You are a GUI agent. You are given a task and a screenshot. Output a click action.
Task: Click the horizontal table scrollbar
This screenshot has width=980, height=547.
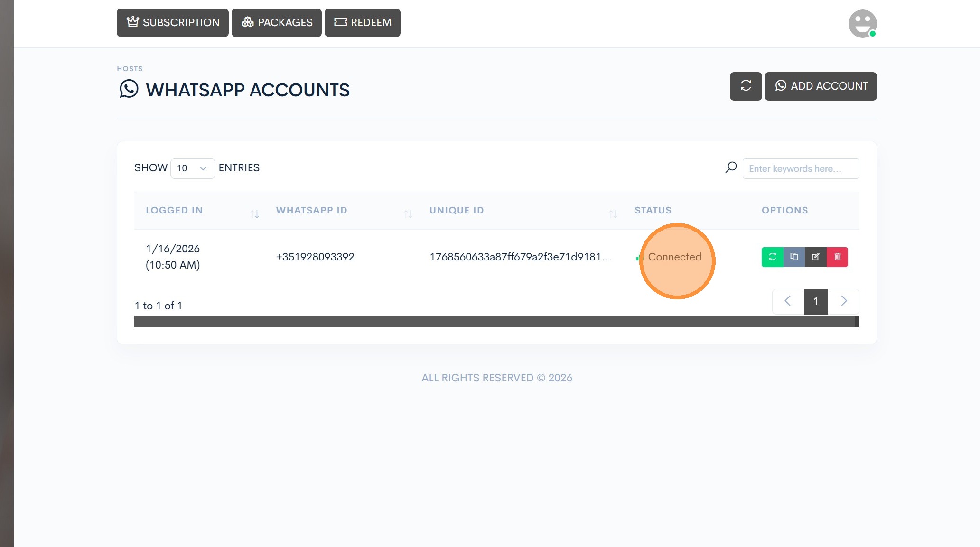pos(494,322)
